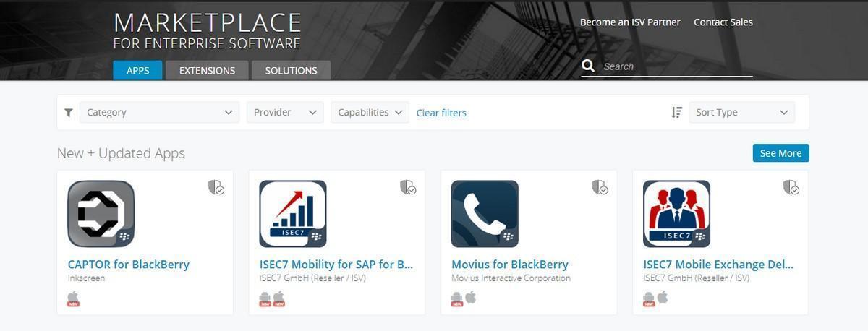Switch to the Extensions tab

coord(207,71)
